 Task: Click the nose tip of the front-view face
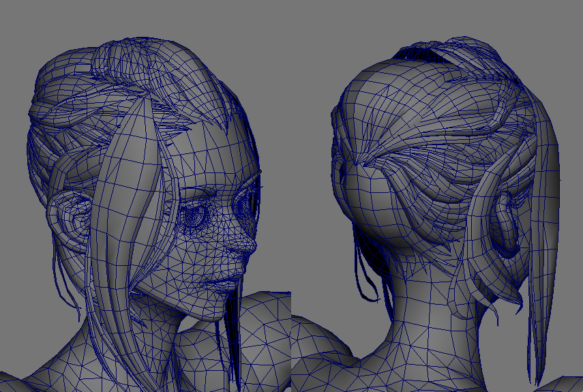tap(252, 245)
